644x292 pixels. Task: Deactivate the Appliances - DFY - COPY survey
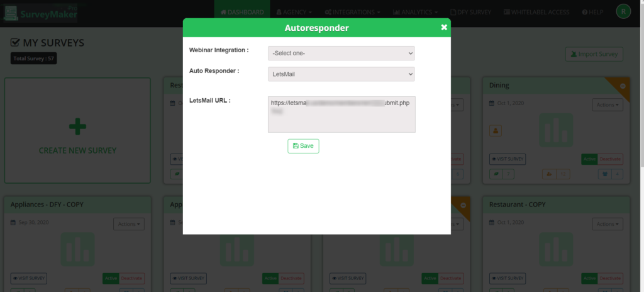131,278
